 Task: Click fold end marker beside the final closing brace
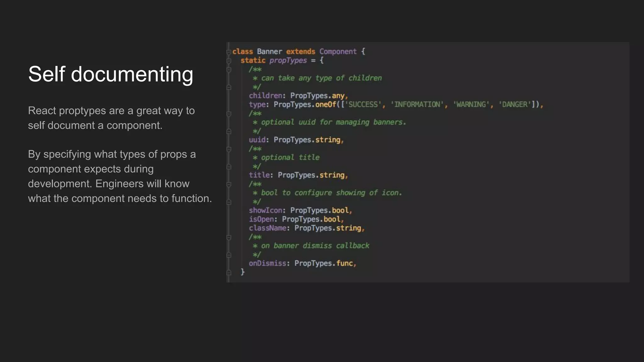(x=229, y=272)
